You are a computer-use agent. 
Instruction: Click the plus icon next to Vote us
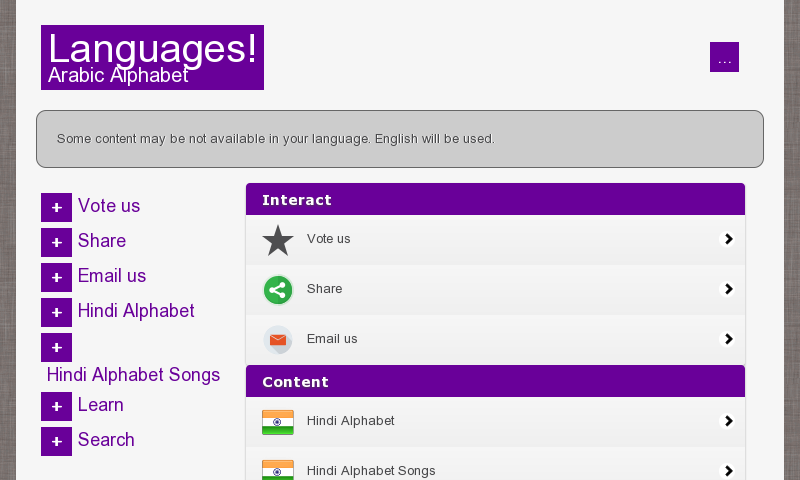pyautogui.click(x=56, y=207)
